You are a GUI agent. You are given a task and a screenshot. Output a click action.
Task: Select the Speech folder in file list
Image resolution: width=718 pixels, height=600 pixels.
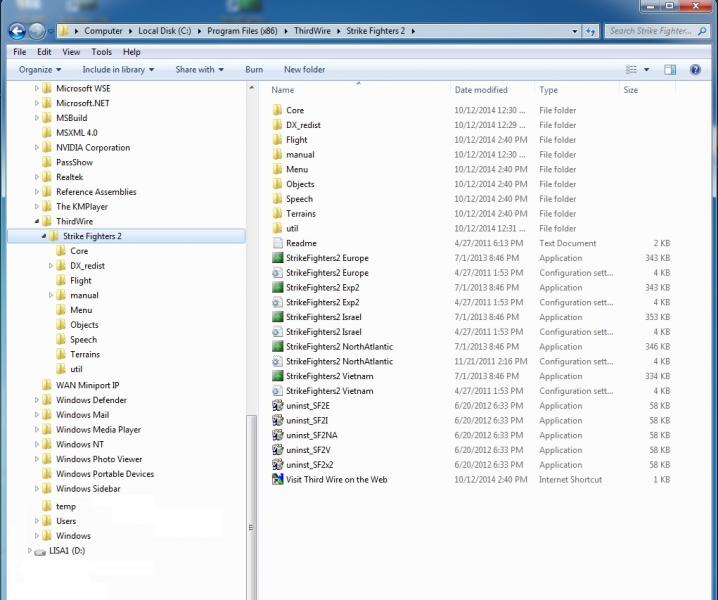coord(299,199)
